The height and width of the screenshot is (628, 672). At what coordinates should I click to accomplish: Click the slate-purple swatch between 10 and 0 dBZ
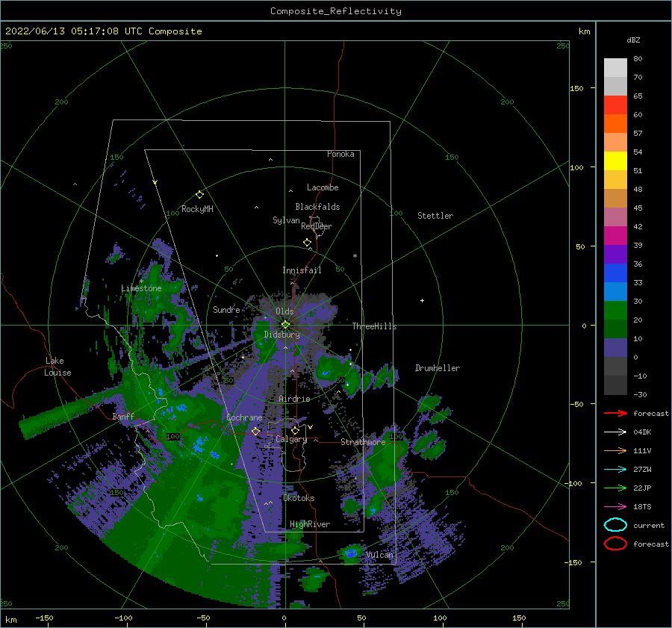coord(615,348)
